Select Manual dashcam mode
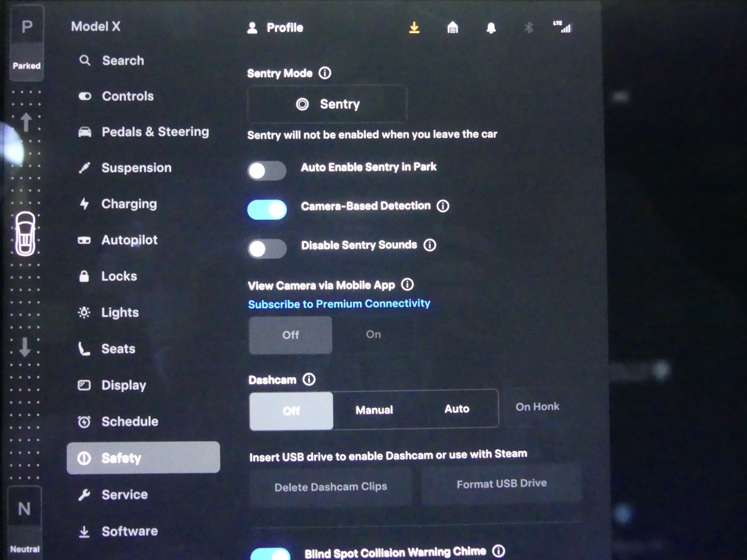Screen dimensions: 747x560 pyautogui.click(x=374, y=410)
